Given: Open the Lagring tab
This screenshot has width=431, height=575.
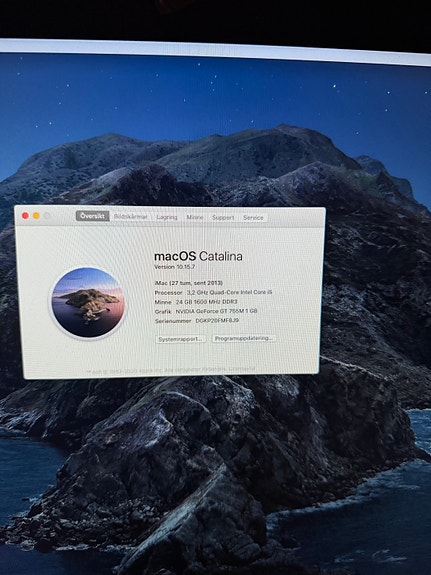Looking at the screenshot, I should click(167, 217).
